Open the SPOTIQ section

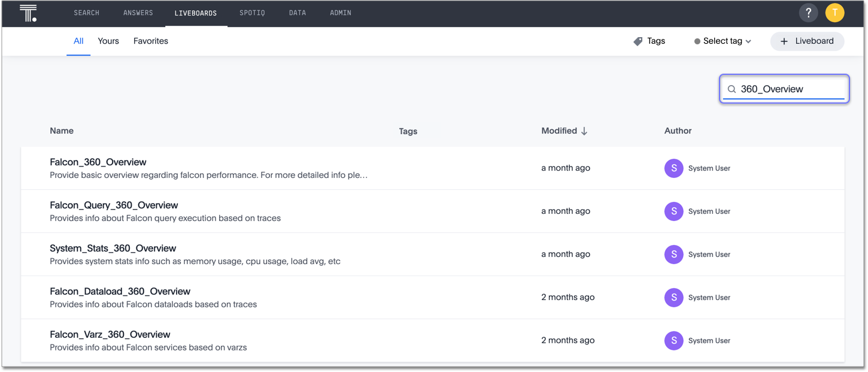coord(252,12)
